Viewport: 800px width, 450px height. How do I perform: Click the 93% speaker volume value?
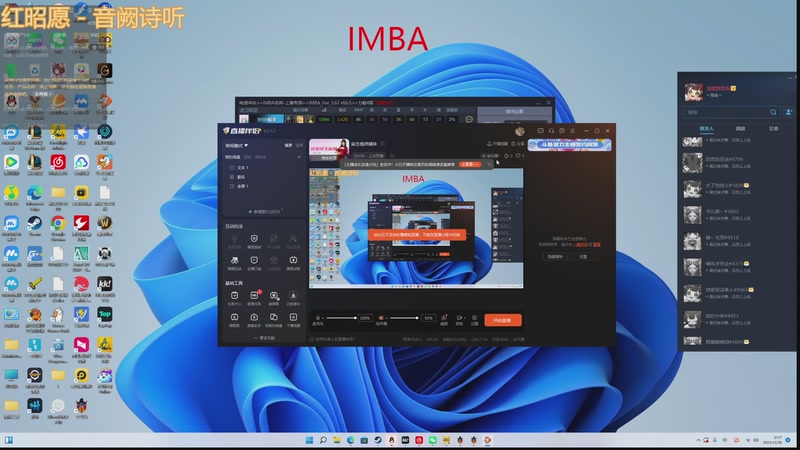[x=428, y=318]
